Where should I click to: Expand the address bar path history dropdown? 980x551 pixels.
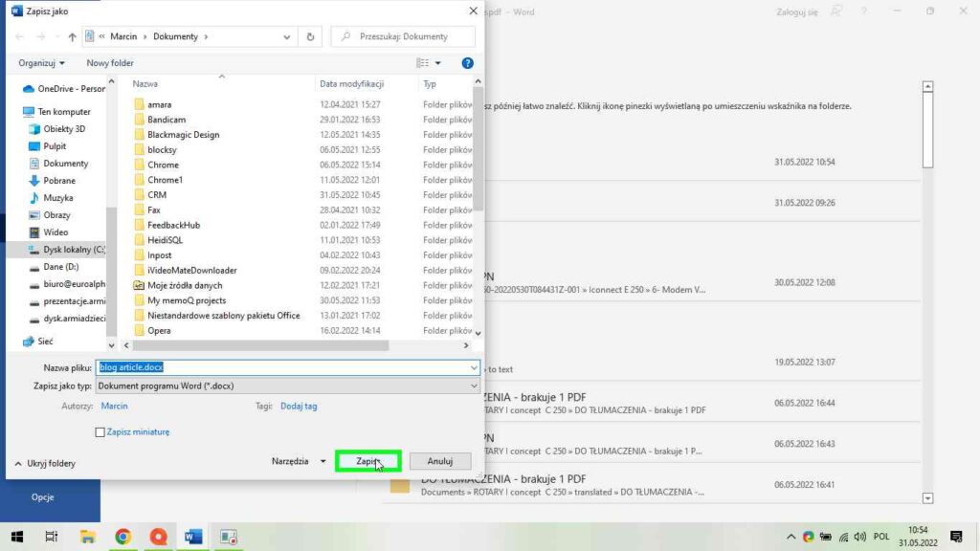(288, 36)
